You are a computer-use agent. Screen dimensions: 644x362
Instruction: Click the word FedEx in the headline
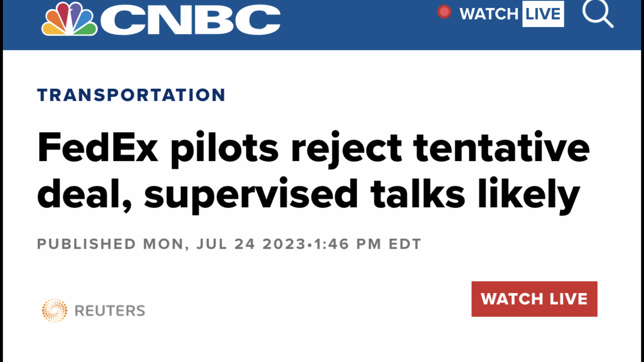(97, 148)
